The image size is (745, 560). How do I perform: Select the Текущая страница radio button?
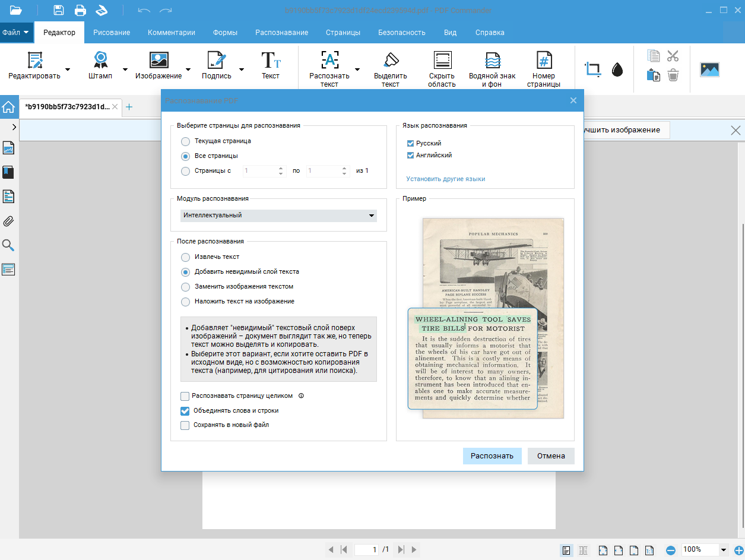click(x=186, y=141)
